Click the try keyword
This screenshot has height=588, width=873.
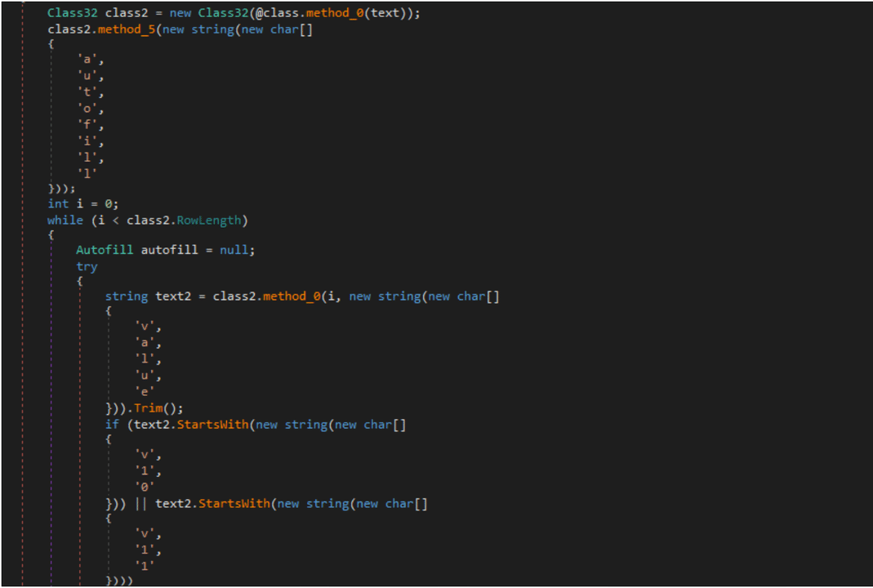coord(87,267)
